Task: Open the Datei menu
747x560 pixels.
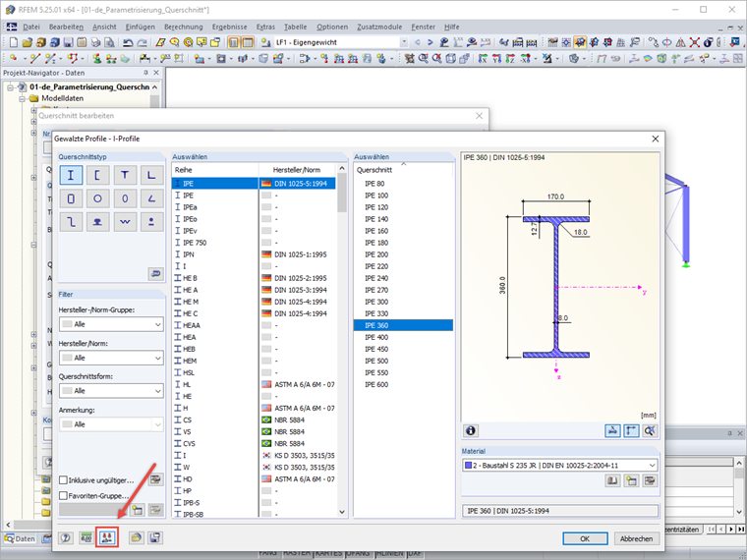Action: point(31,28)
